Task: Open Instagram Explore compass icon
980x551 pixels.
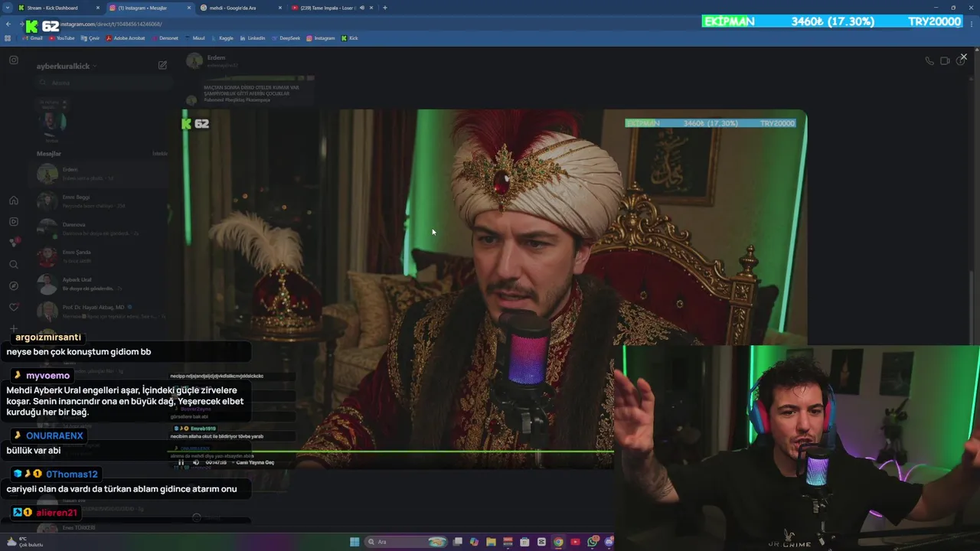Action: tap(14, 285)
